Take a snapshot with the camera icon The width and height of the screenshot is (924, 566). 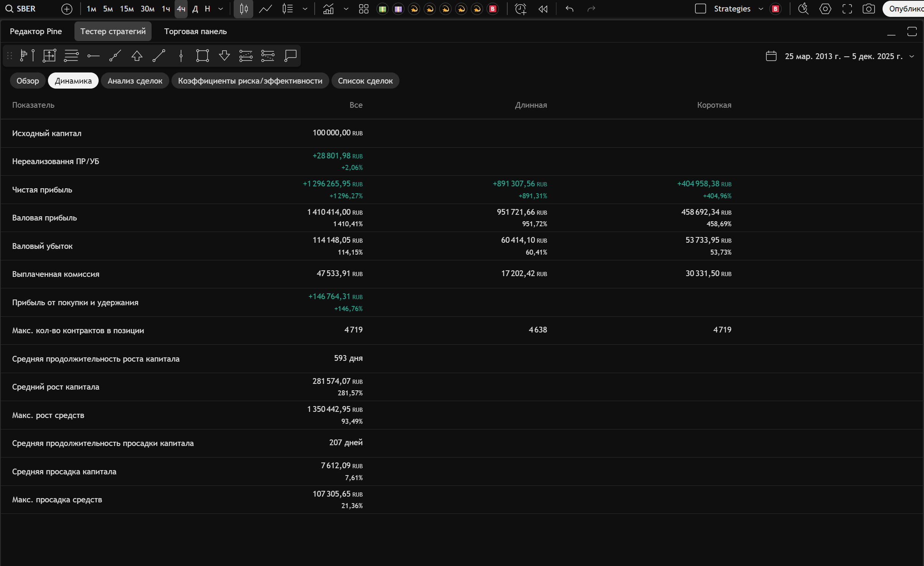868,9
